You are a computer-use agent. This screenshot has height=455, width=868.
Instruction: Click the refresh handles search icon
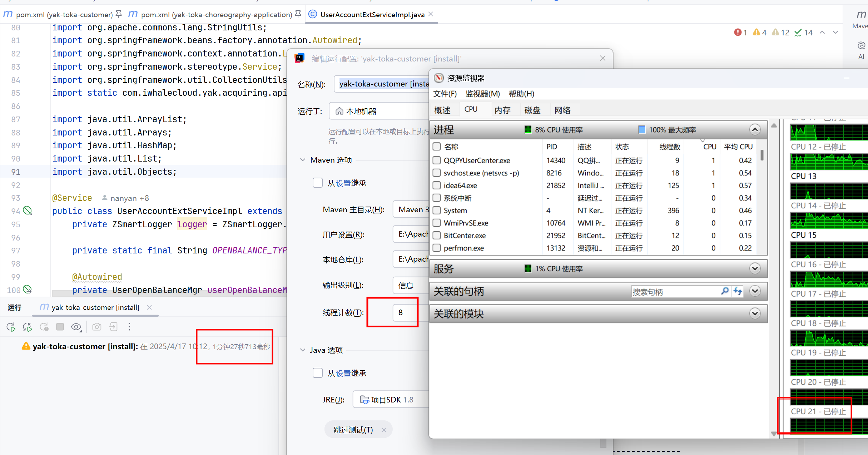coord(738,291)
